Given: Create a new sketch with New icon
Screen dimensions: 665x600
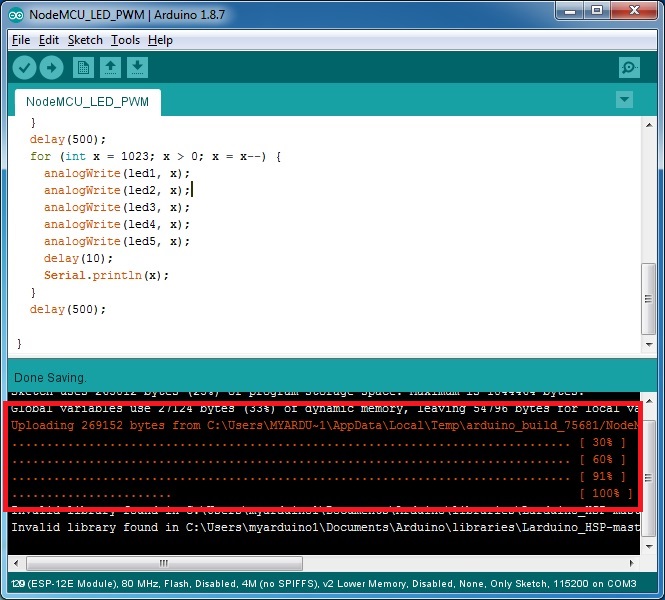Looking at the screenshot, I should [x=83, y=68].
